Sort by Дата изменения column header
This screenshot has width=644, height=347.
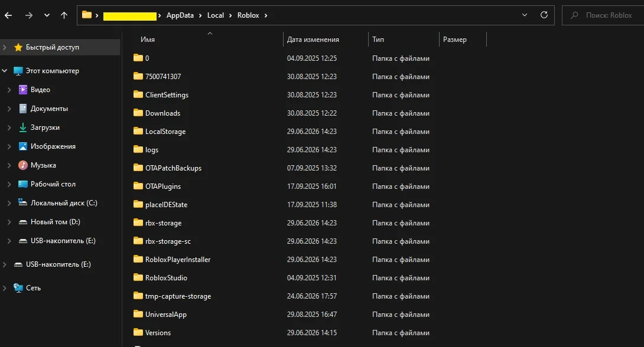point(313,40)
